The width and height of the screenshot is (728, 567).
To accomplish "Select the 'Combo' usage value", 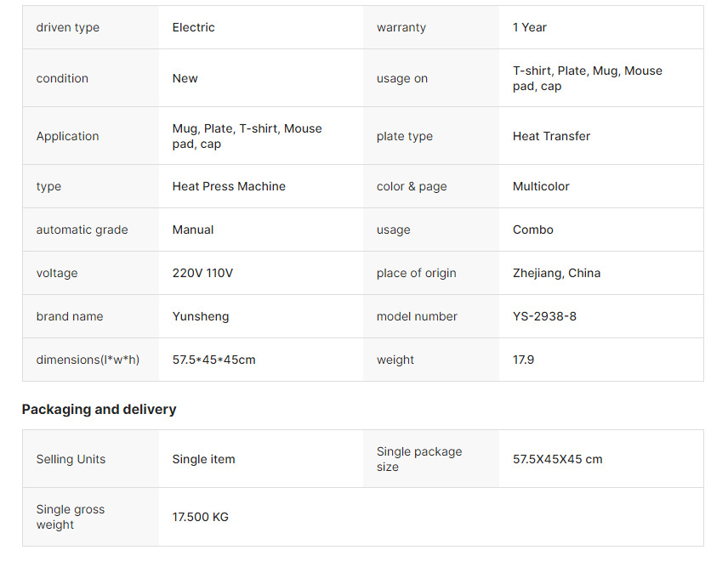I will click(533, 230).
